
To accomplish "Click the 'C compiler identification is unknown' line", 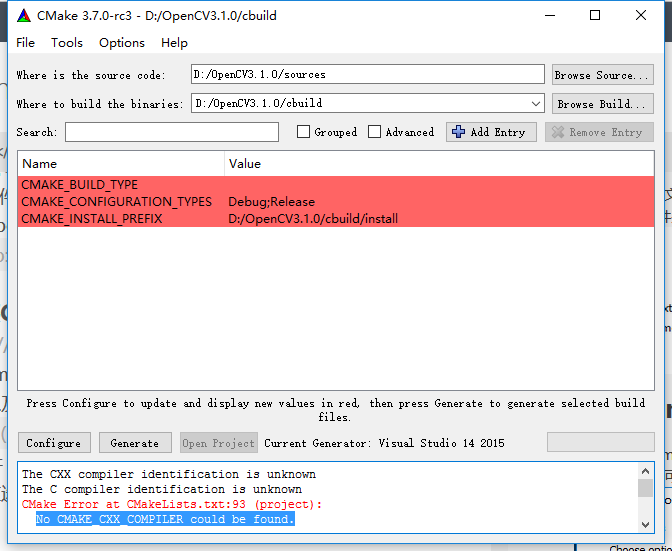I will pos(162,489).
